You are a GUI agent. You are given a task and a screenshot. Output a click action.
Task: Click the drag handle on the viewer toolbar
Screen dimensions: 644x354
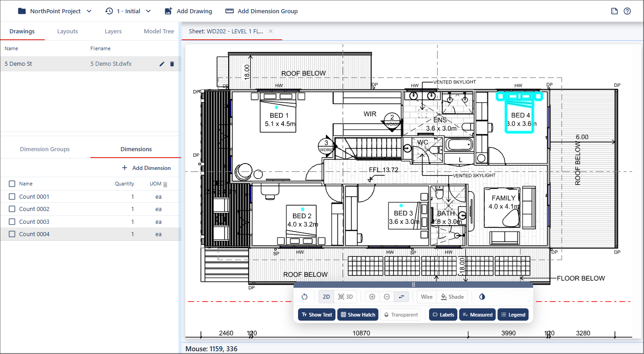pyautogui.click(x=414, y=285)
